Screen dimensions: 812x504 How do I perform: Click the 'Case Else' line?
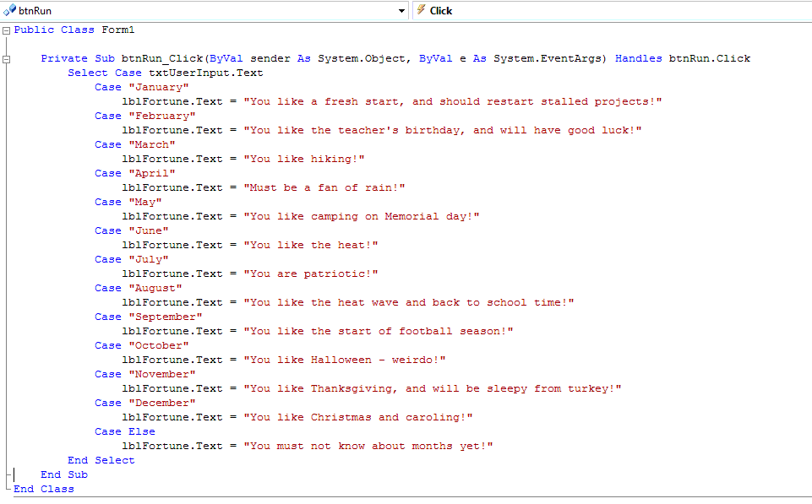(x=125, y=432)
